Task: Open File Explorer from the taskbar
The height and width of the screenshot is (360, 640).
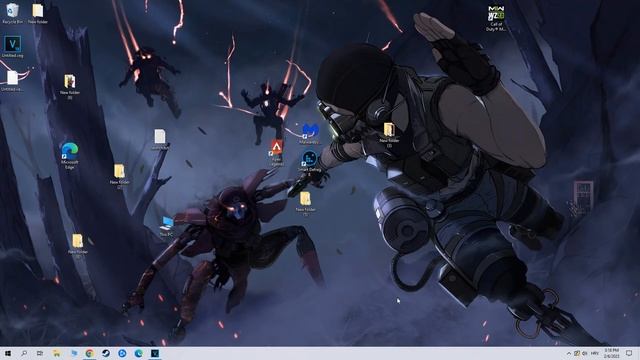Action: [57, 353]
